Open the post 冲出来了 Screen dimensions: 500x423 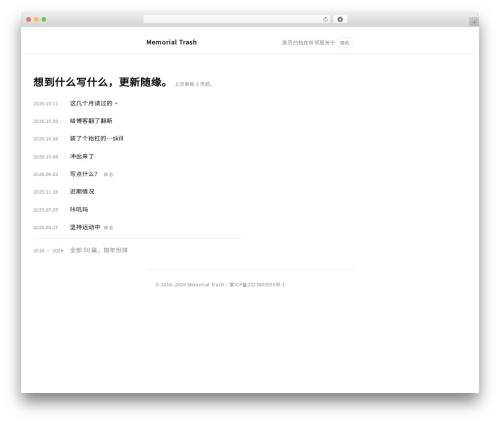pos(82,156)
